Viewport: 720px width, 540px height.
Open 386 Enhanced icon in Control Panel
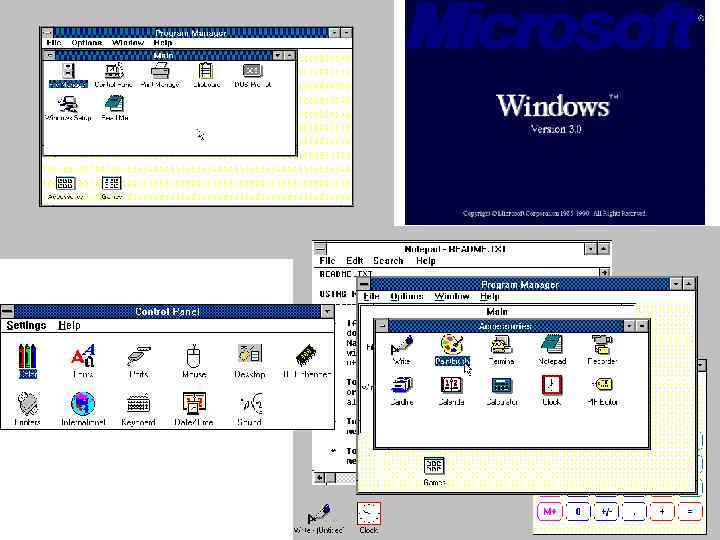[307, 361]
